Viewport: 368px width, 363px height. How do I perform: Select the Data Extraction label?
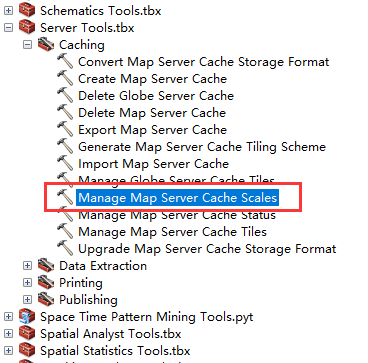point(103,266)
